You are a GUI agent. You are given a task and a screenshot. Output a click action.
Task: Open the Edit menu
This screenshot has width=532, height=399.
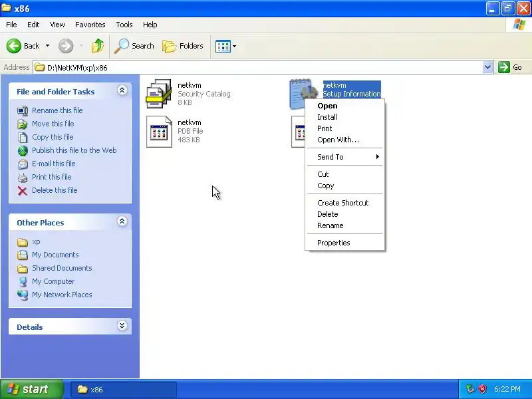pyautogui.click(x=33, y=25)
